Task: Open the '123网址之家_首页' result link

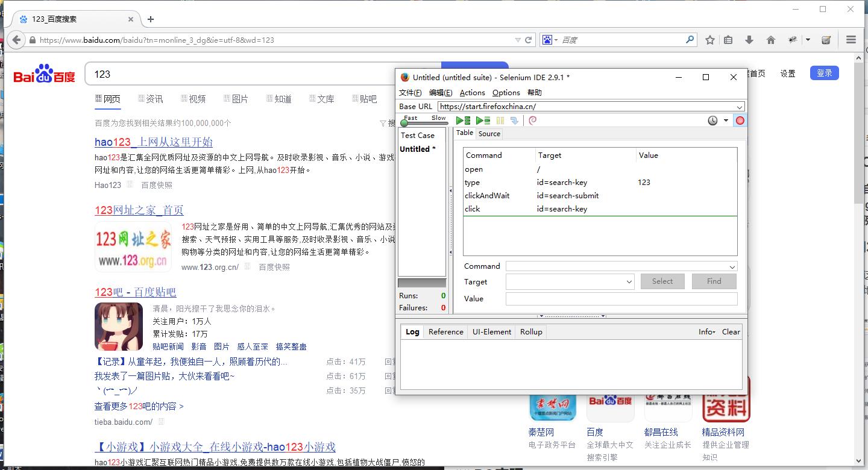Action: coord(139,210)
